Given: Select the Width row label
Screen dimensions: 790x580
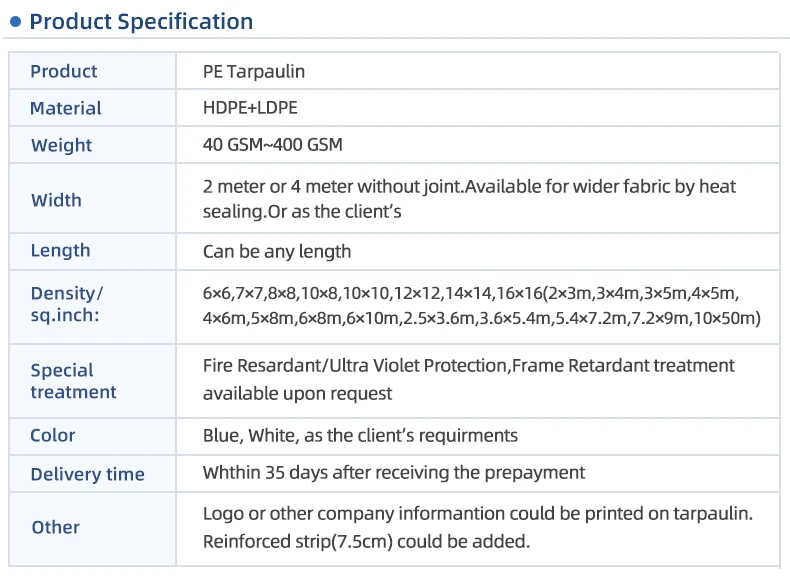Looking at the screenshot, I should 56,200.
